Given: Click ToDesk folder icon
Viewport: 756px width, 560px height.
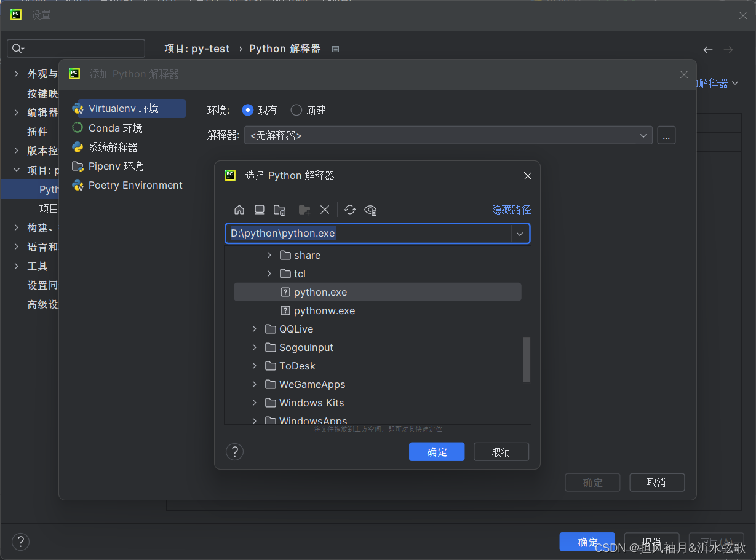Looking at the screenshot, I should point(271,366).
